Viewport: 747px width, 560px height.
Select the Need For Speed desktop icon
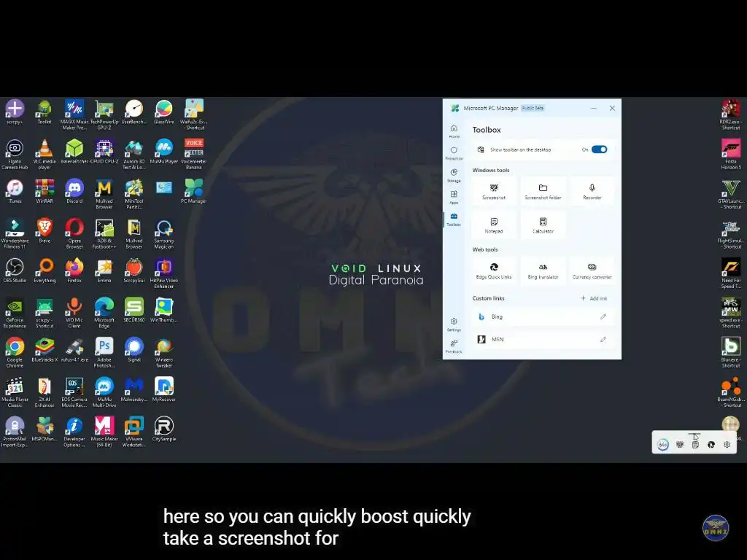click(731, 273)
